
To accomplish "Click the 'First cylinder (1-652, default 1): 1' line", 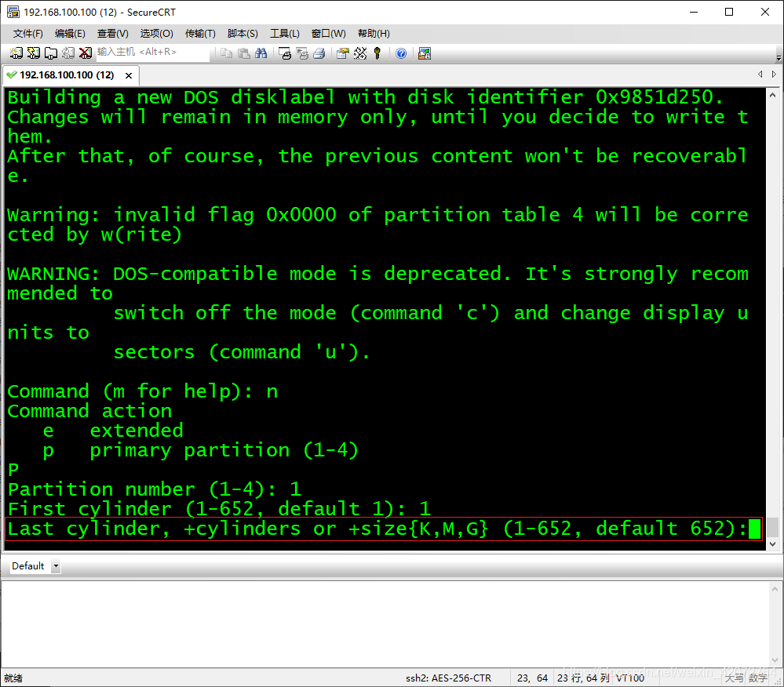I will [219, 509].
